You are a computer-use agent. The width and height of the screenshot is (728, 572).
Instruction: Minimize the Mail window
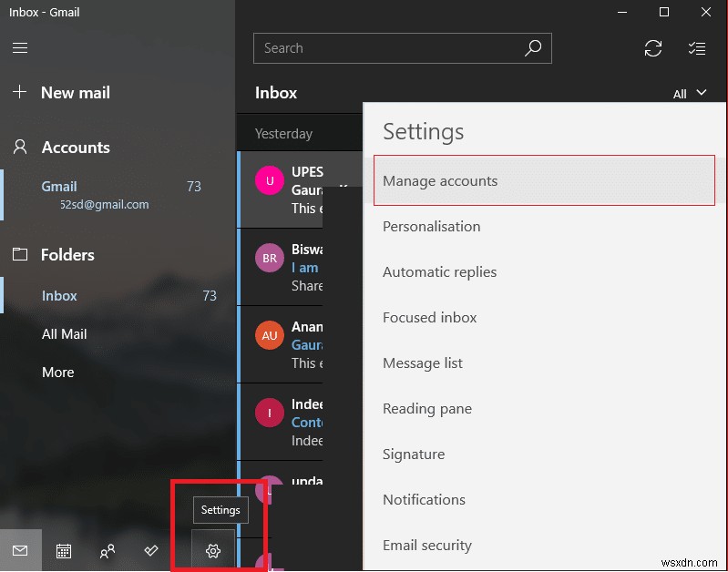pos(622,12)
